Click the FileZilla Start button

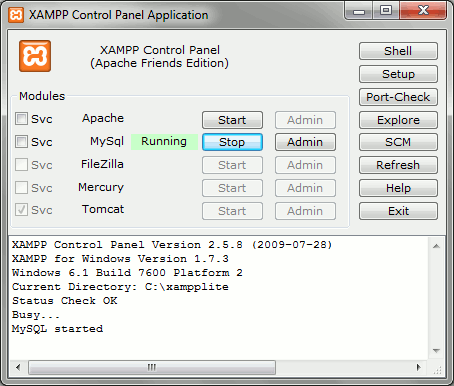point(232,165)
